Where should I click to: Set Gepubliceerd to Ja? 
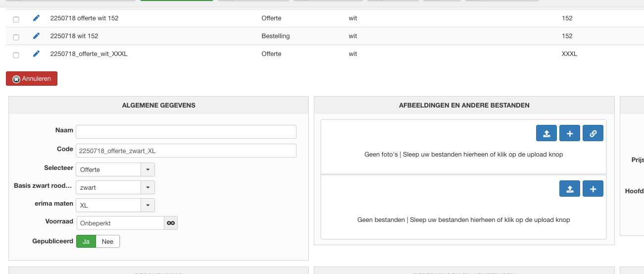click(86, 242)
